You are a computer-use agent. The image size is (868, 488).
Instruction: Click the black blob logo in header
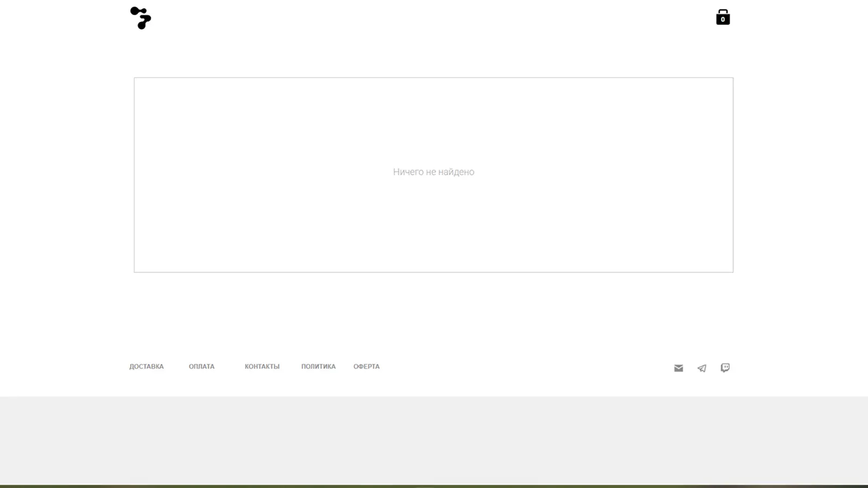click(x=141, y=18)
